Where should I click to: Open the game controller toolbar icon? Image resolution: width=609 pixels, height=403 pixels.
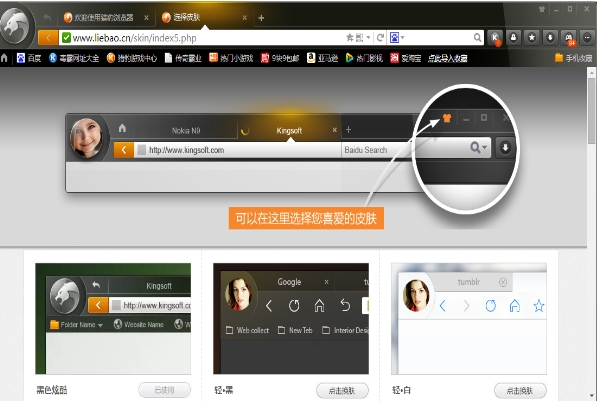point(569,38)
